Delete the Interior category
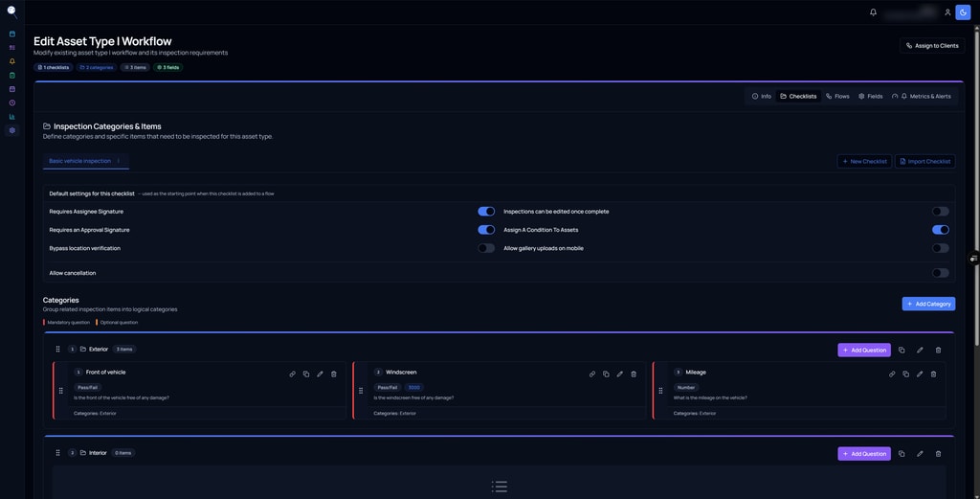 [938, 454]
